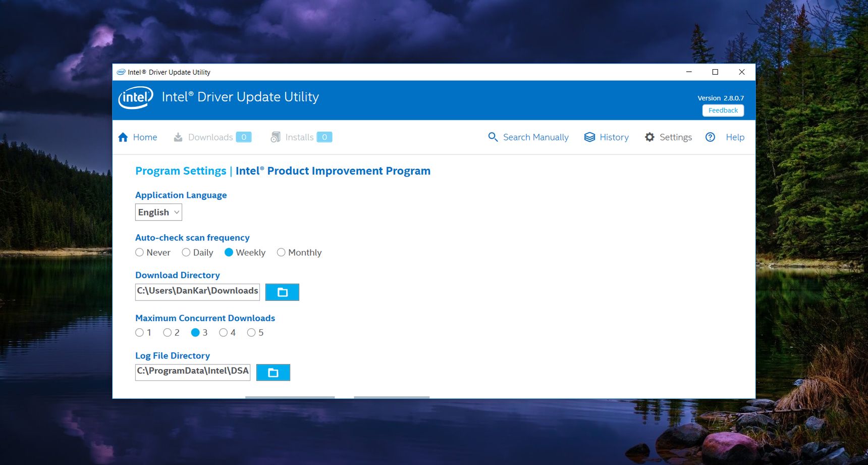Image resolution: width=868 pixels, height=465 pixels.
Task: Open Search Manually
Action: point(535,137)
